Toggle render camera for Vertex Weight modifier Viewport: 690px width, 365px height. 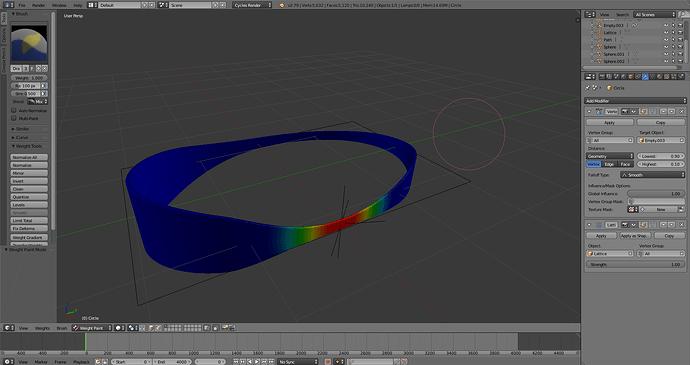click(x=625, y=111)
